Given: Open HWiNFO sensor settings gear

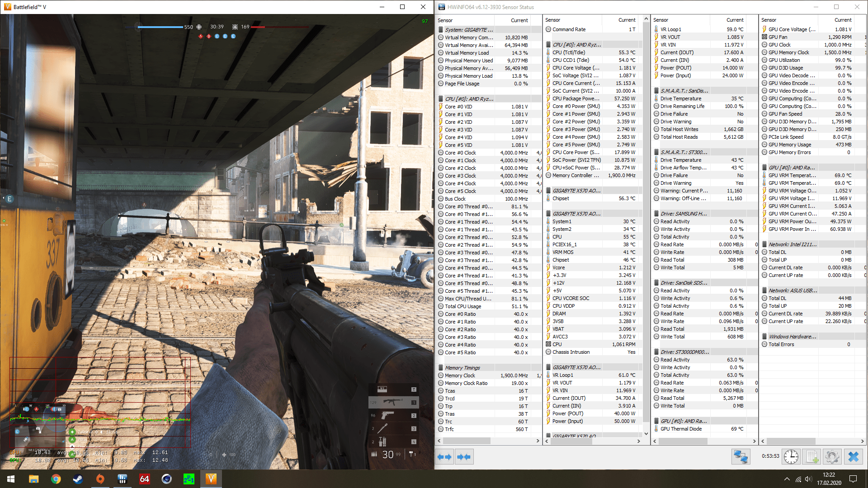Looking at the screenshot, I should (x=832, y=457).
